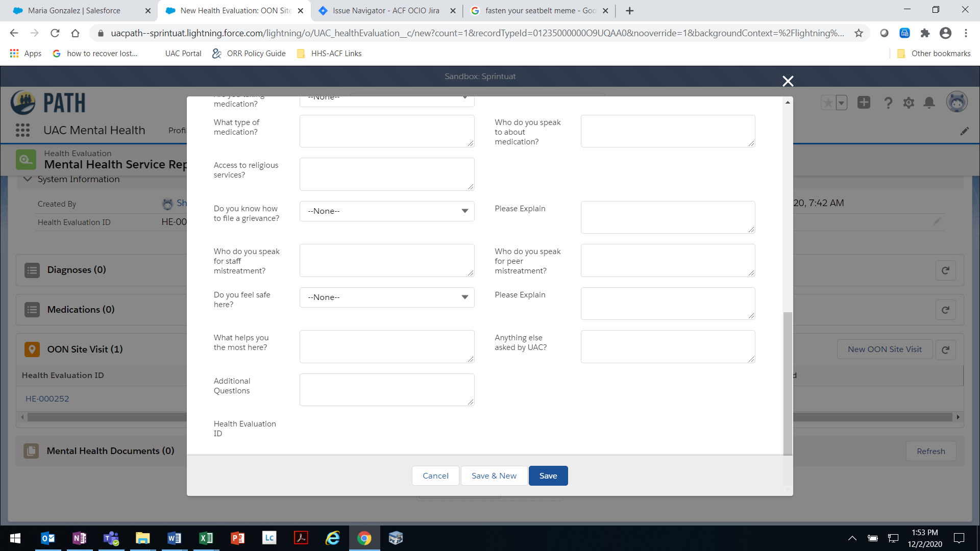Refresh the OON Site Visit list
This screenshot has height=551, width=980.
[945, 349]
